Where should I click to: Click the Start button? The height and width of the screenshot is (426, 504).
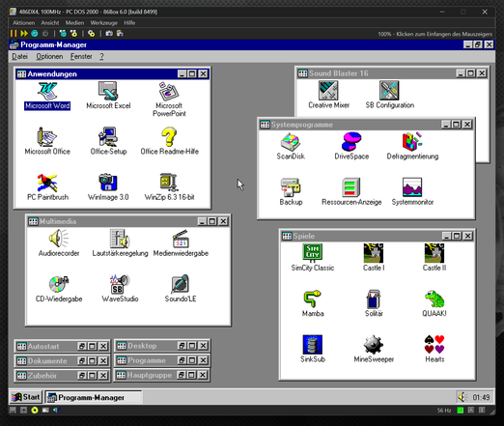tap(26, 397)
